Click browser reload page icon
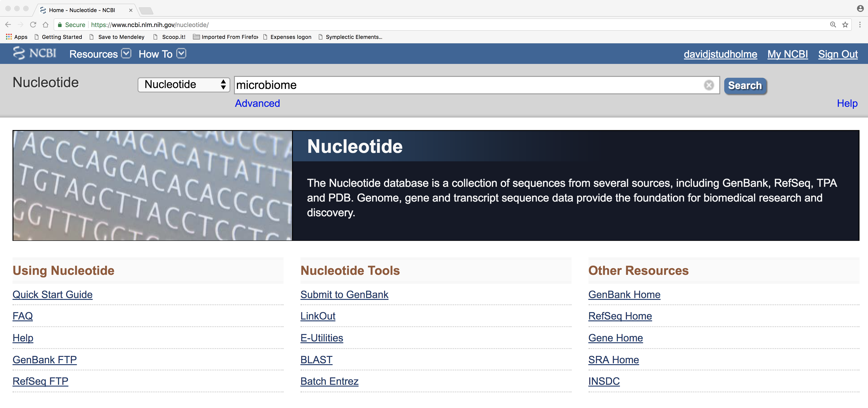 coord(33,25)
